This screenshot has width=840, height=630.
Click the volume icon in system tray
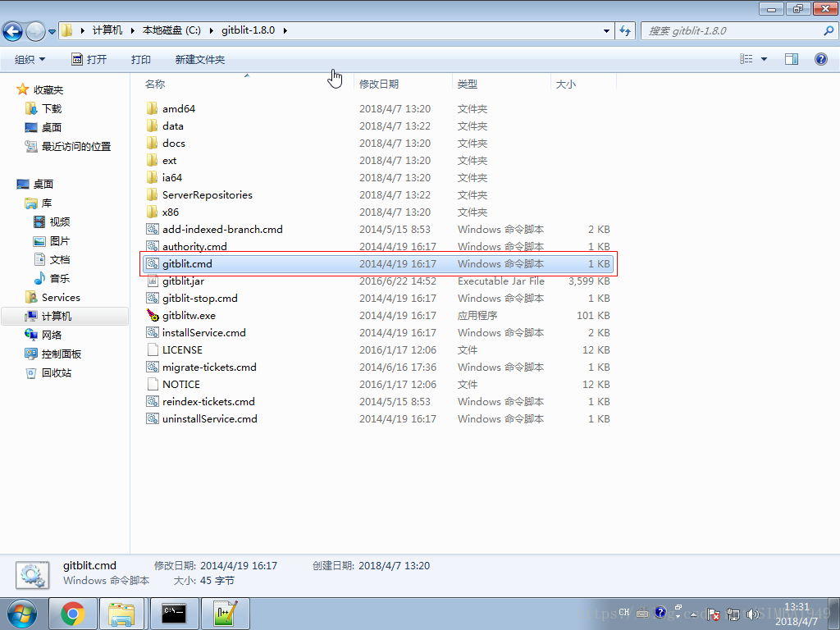pyautogui.click(x=753, y=614)
